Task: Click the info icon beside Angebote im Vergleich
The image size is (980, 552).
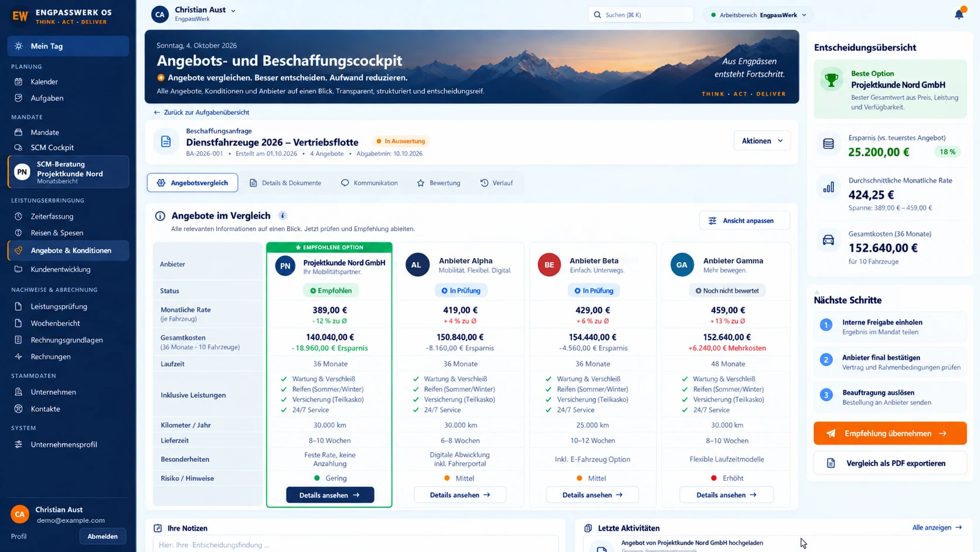Action: click(283, 215)
